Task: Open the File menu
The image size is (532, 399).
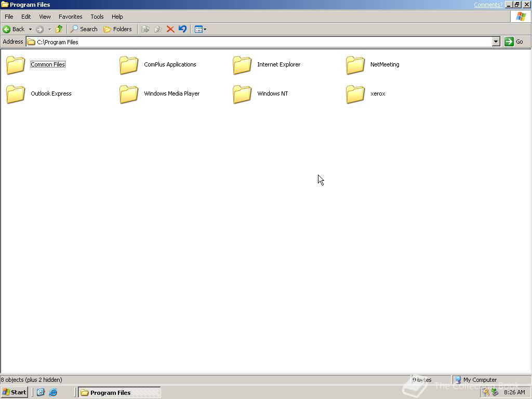Action: 9,17
